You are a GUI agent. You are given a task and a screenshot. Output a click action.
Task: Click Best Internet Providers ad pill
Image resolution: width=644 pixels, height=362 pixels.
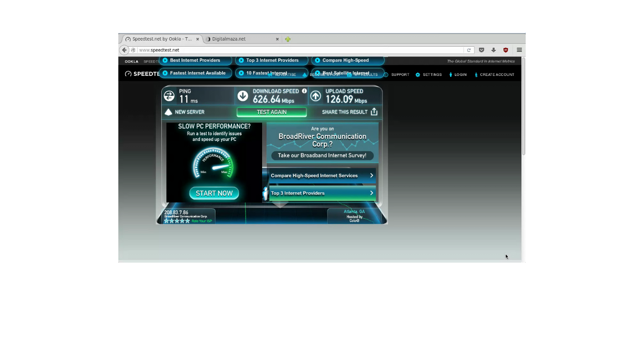196,60
